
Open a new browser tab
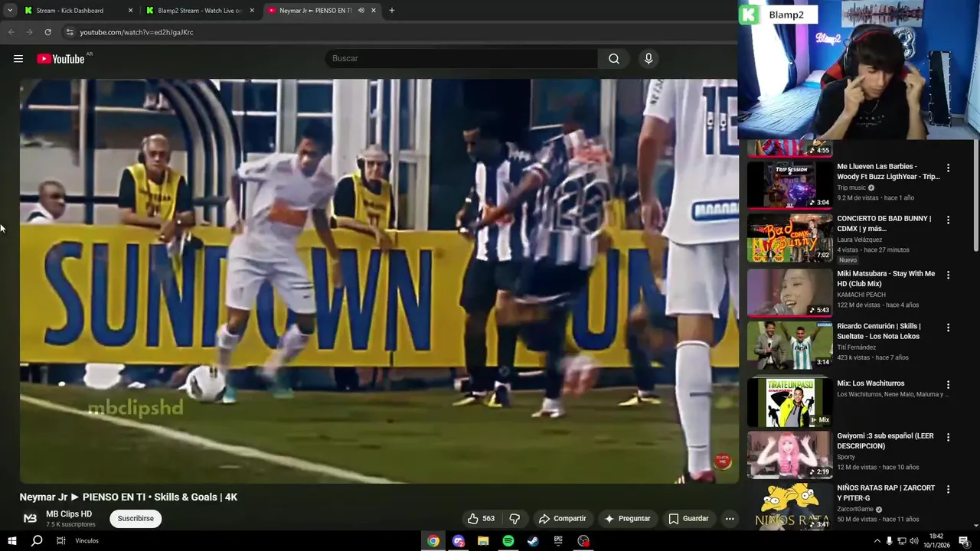click(392, 11)
